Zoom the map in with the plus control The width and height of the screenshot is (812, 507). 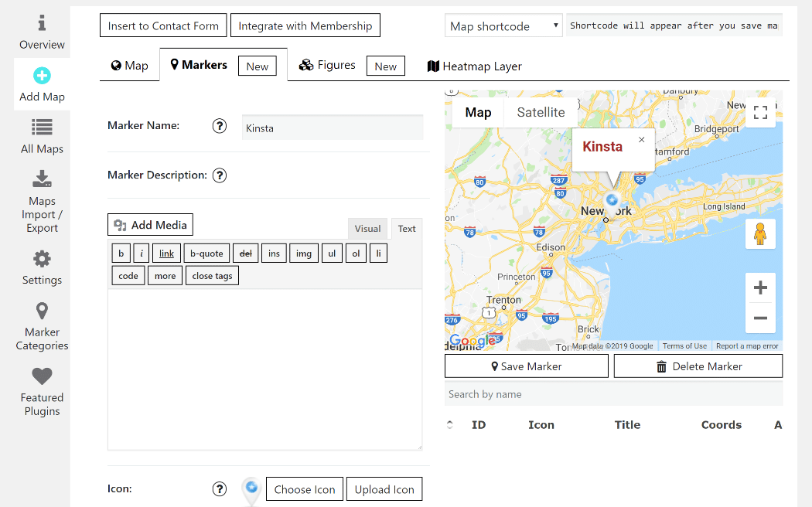[x=760, y=288]
